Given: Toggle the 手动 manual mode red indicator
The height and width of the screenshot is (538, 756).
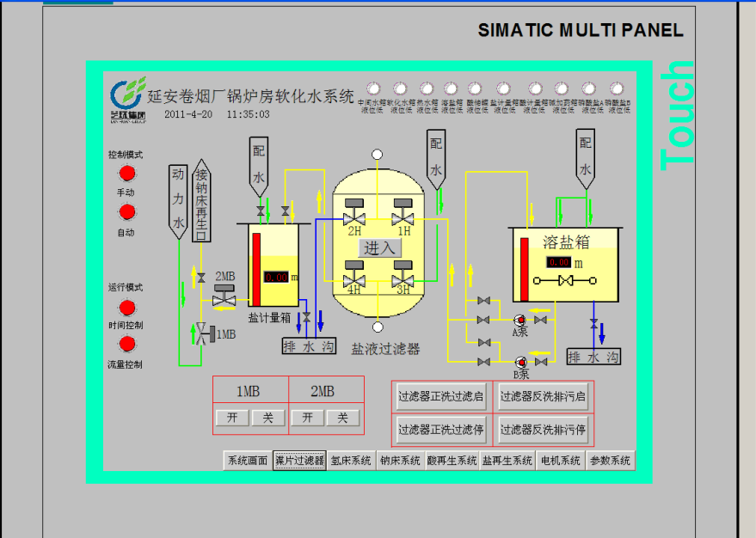Looking at the screenshot, I should pyautogui.click(x=127, y=174).
